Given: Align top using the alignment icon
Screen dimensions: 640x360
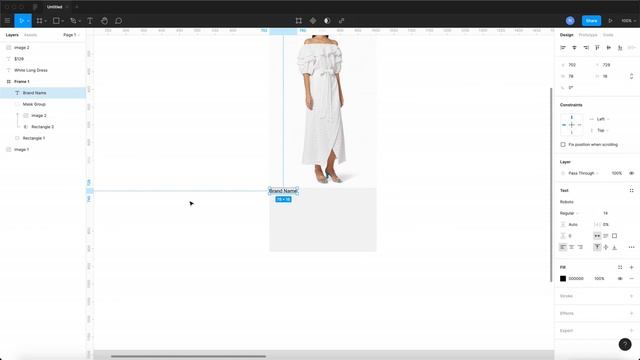Looking at the screenshot, I should tap(597, 48).
